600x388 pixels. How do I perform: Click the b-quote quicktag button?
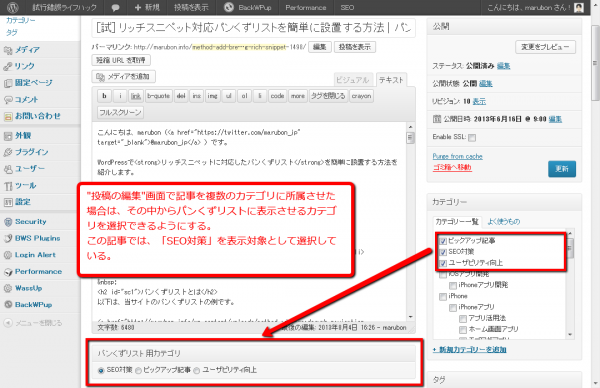158,96
